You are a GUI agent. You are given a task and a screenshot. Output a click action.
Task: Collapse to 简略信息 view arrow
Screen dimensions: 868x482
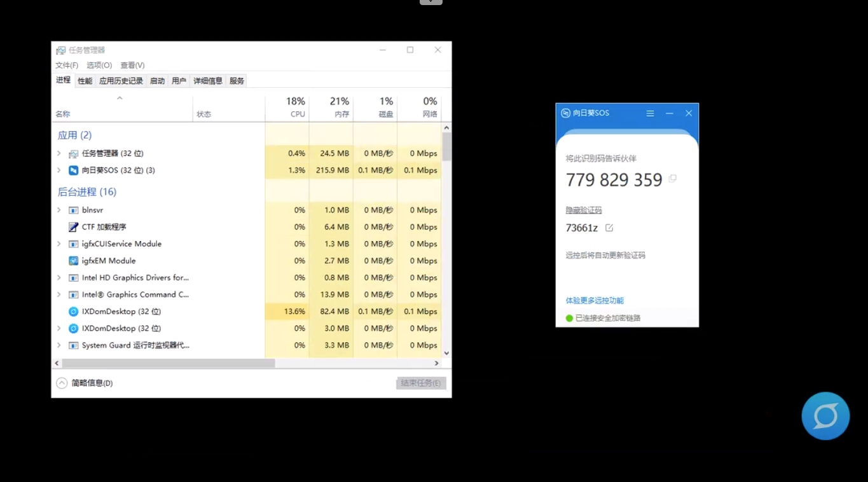click(62, 383)
